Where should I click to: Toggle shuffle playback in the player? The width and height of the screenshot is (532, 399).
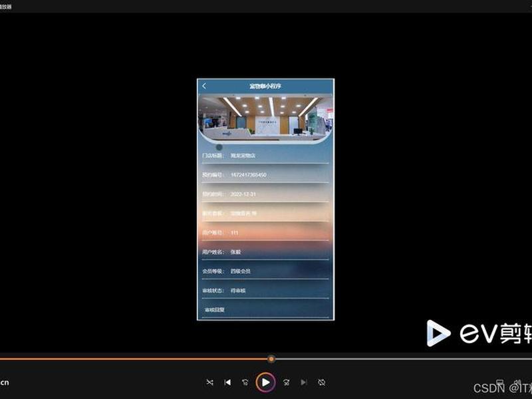point(209,382)
